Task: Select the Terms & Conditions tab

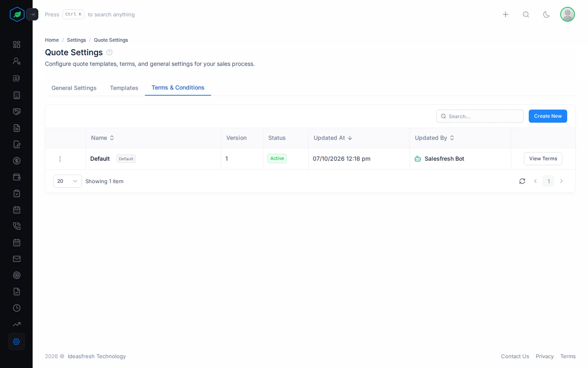Action: point(178,88)
